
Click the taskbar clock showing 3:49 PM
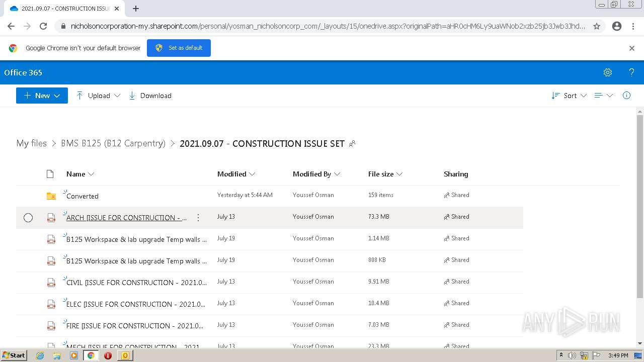pyautogui.click(x=618, y=355)
